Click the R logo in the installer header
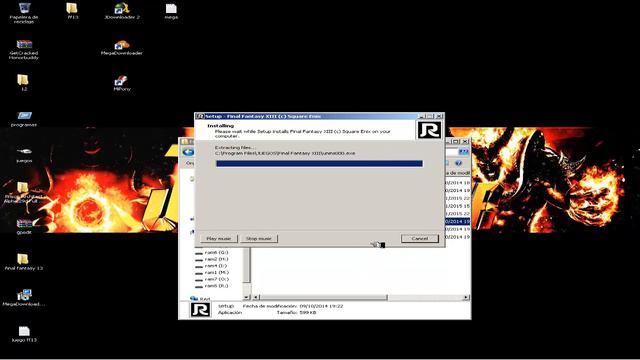 (429, 130)
